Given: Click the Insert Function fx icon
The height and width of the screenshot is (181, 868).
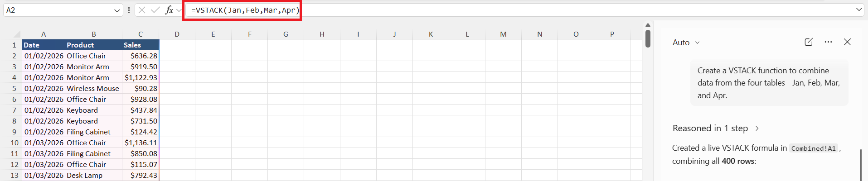Looking at the screenshot, I should 169,10.
